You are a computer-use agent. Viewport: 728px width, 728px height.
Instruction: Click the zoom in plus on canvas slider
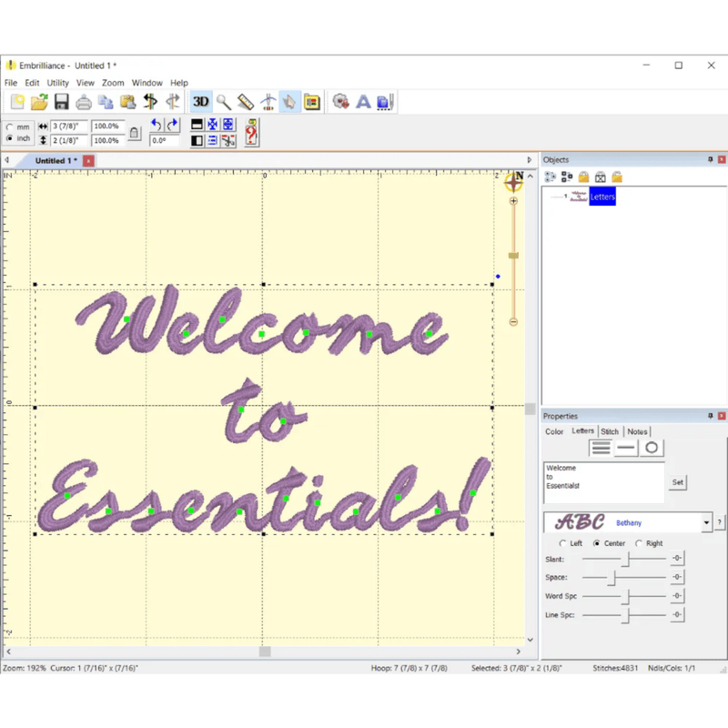(x=513, y=201)
